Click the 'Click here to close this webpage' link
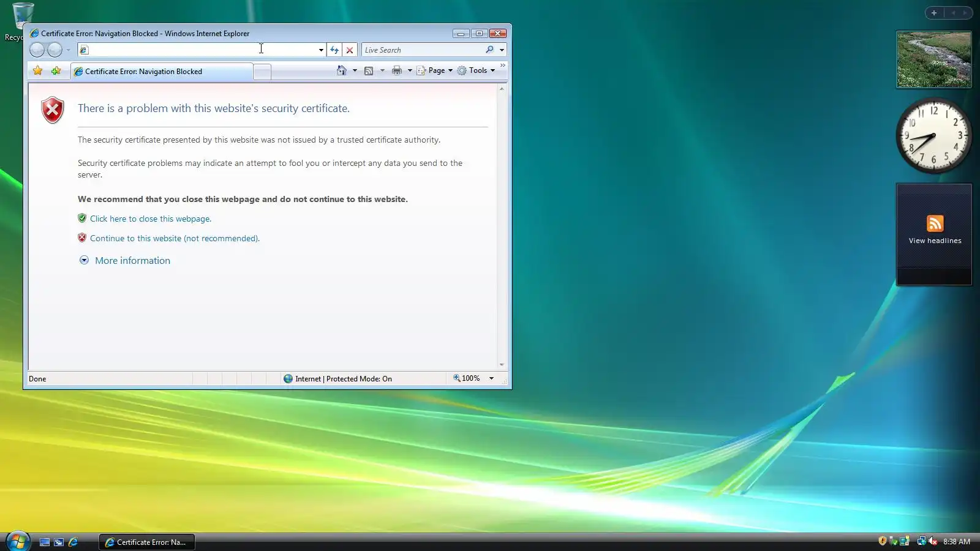 click(151, 219)
